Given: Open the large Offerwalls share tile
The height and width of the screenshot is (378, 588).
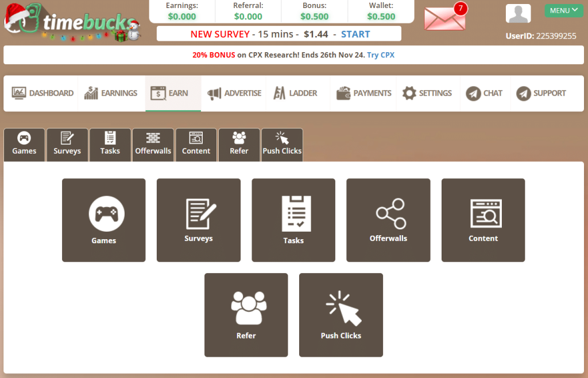Looking at the screenshot, I should tap(389, 220).
